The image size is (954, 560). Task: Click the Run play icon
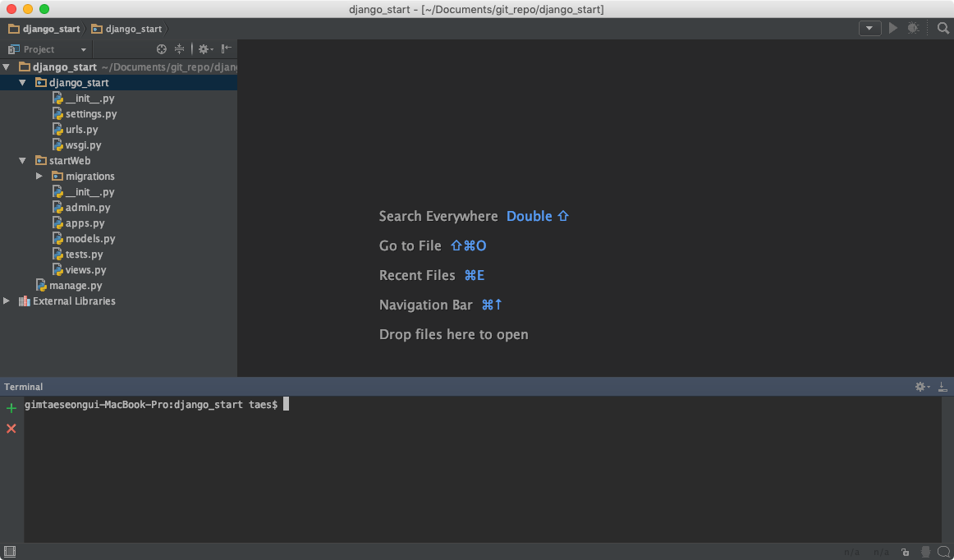(x=893, y=29)
